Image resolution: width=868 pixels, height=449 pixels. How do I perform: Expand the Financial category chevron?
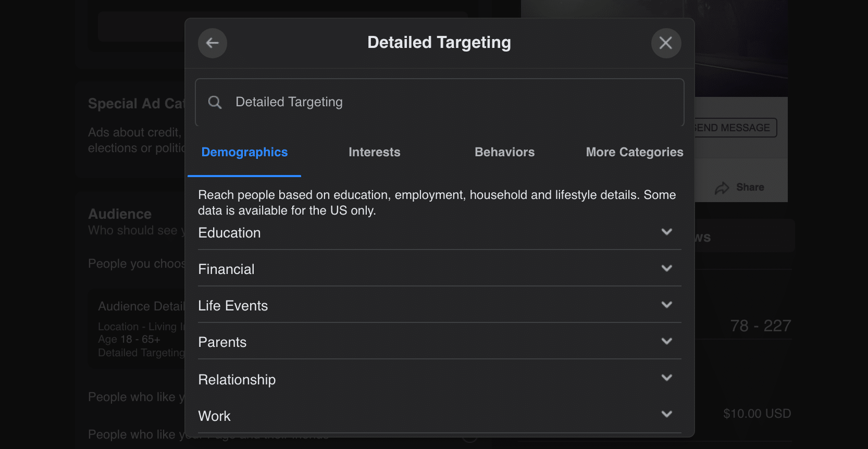(666, 268)
